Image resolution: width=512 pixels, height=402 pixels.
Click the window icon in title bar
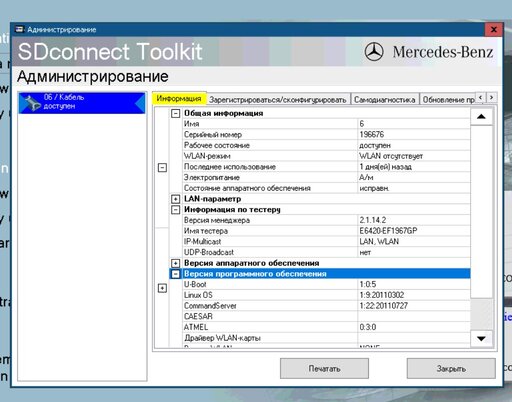[20, 29]
